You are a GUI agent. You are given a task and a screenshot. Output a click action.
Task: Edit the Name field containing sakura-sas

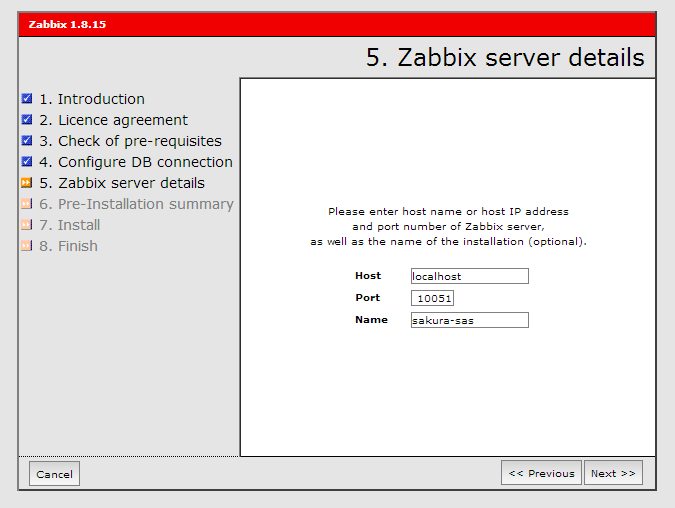pyautogui.click(x=469, y=320)
